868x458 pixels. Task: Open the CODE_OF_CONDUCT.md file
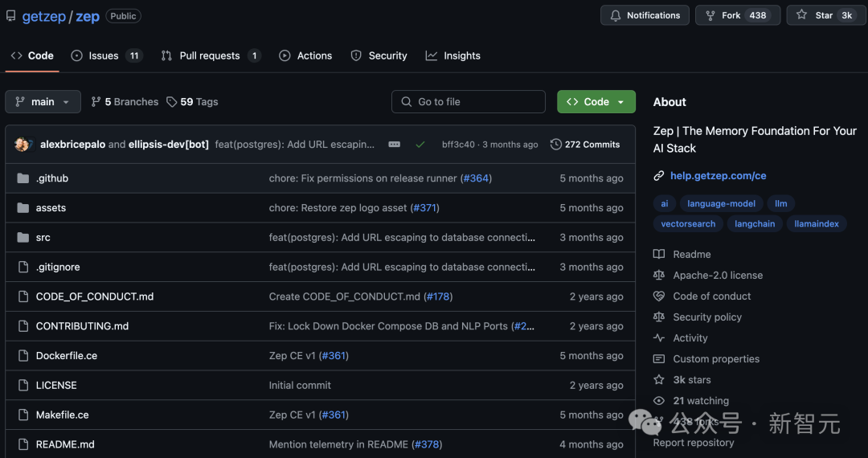tap(95, 296)
